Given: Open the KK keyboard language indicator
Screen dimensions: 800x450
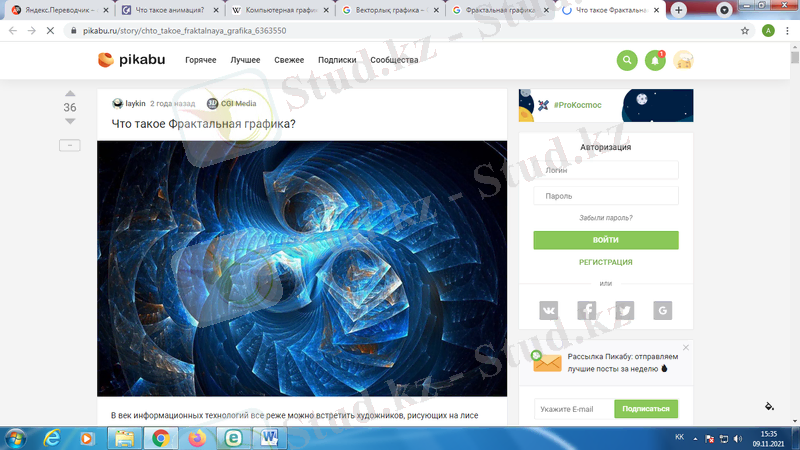Looking at the screenshot, I should point(679,437).
